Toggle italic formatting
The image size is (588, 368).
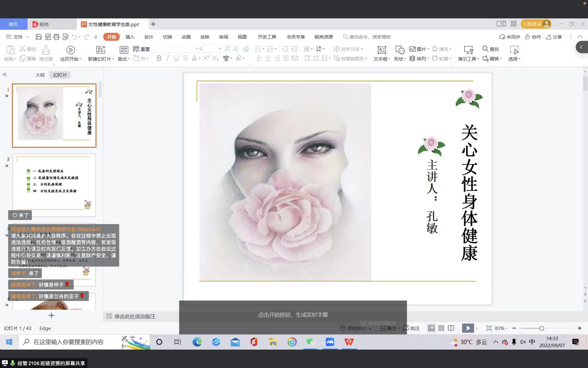(x=168, y=58)
